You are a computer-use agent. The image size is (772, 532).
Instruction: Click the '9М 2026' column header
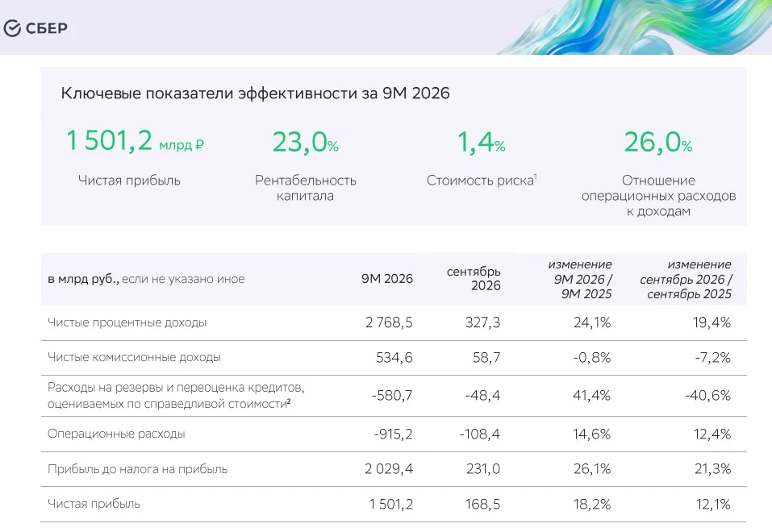(387, 279)
